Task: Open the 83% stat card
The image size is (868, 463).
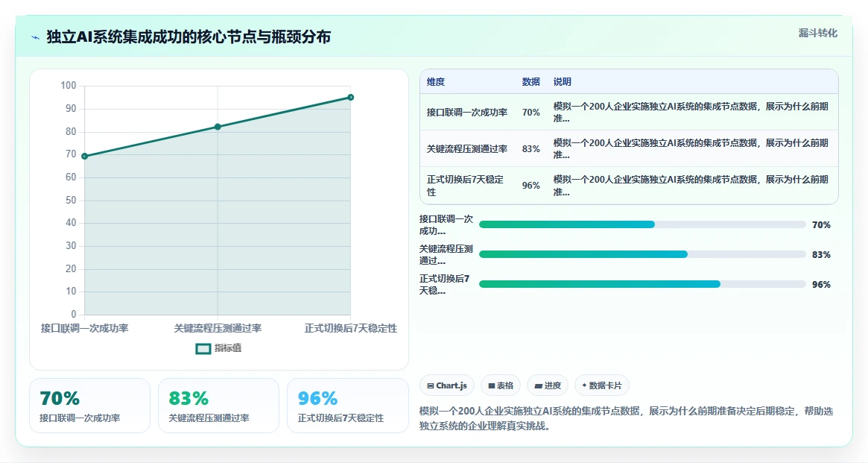Action: (x=218, y=406)
